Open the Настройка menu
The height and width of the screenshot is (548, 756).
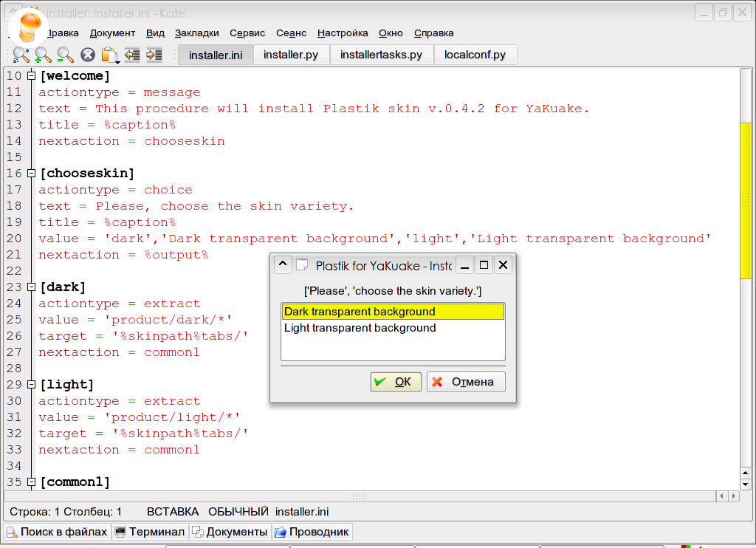pyautogui.click(x=343, y=32)
